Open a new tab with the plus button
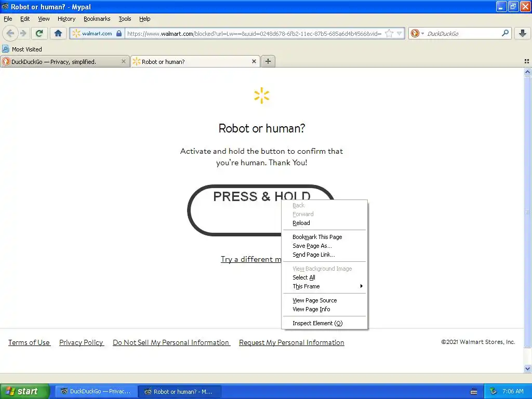 pyautogui.click(x=268, y=61)
